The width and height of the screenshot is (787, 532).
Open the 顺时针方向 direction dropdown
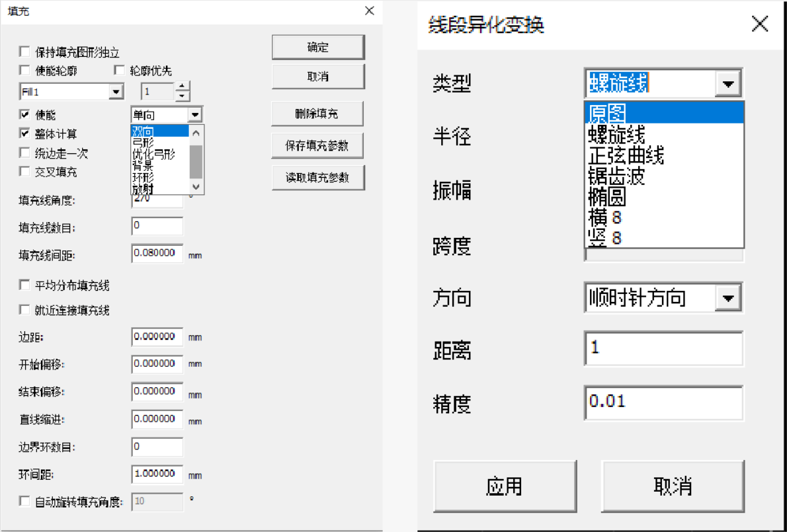coord(727,298)
